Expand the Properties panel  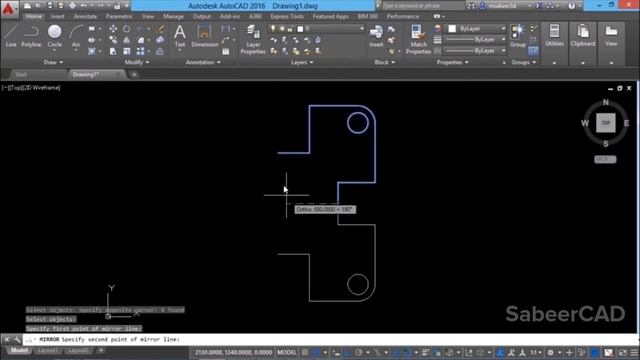coord(452,62)
